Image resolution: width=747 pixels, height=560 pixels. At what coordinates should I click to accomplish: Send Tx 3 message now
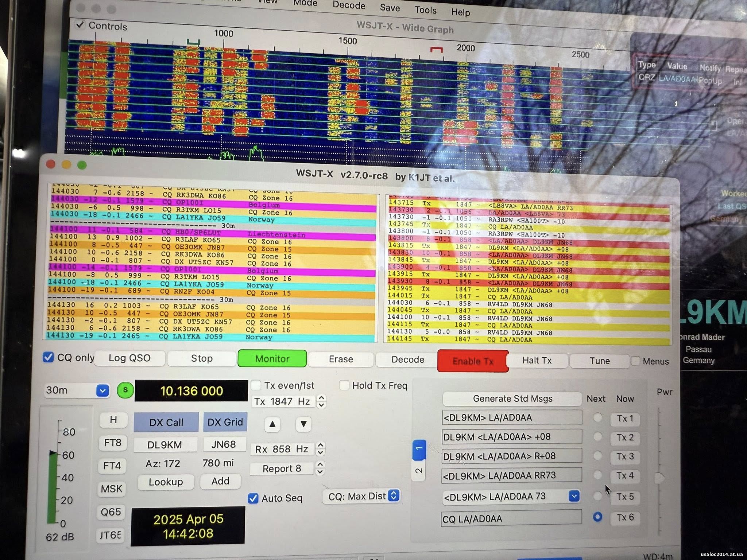625,456
